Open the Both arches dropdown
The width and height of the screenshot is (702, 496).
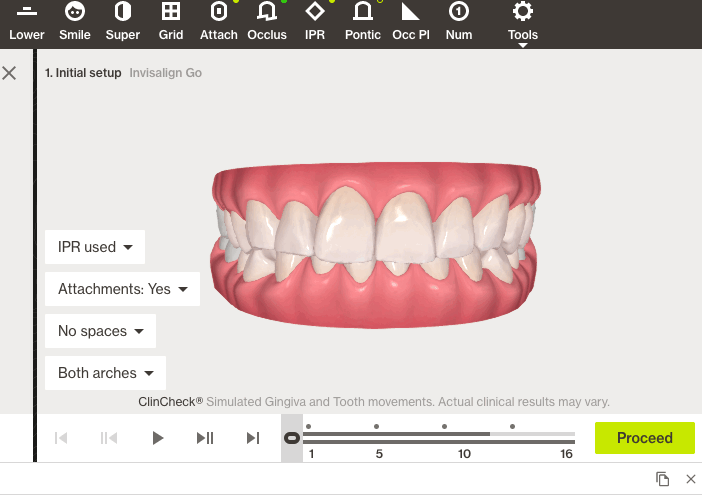105,373
